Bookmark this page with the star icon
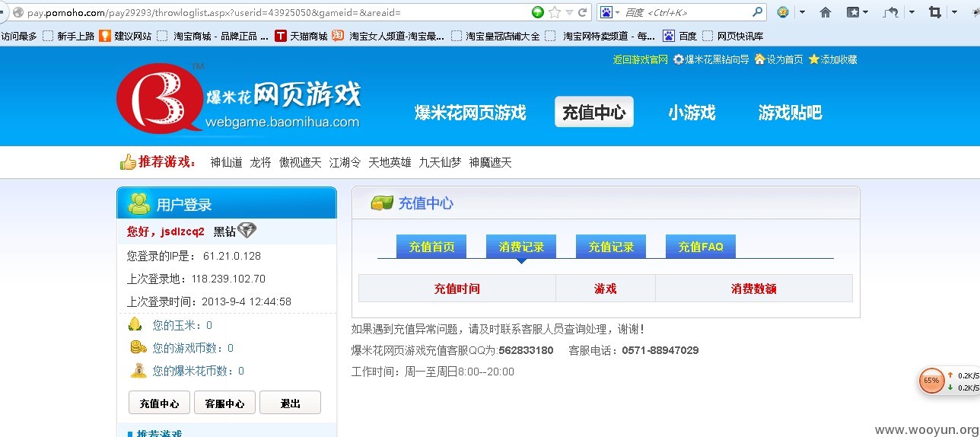 coord(555,12)
